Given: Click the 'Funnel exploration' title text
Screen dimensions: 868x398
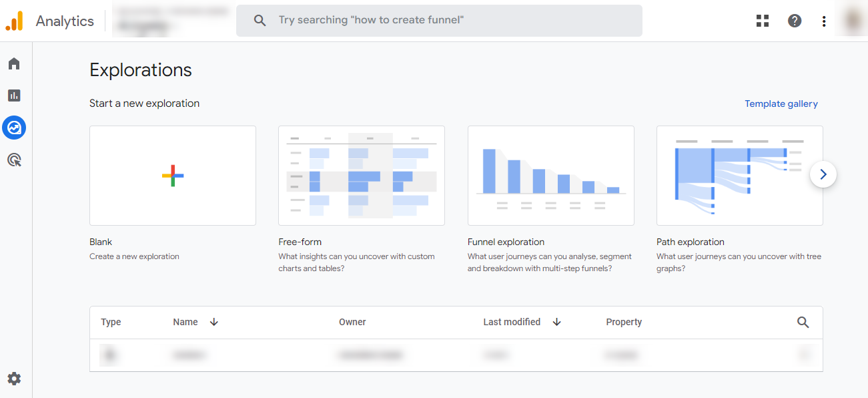Looking at the screenshot, I should point(506,242).
